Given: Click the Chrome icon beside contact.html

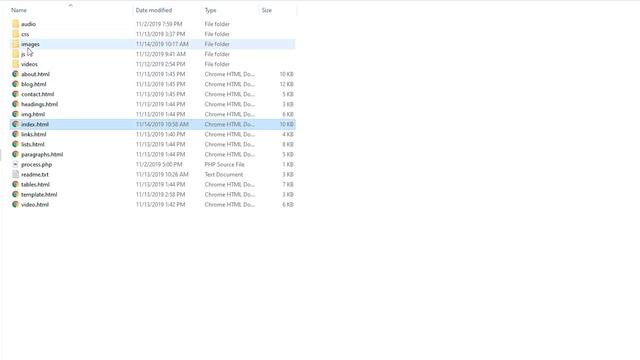Looking at the screenshot, I should (x=16, y=94).
